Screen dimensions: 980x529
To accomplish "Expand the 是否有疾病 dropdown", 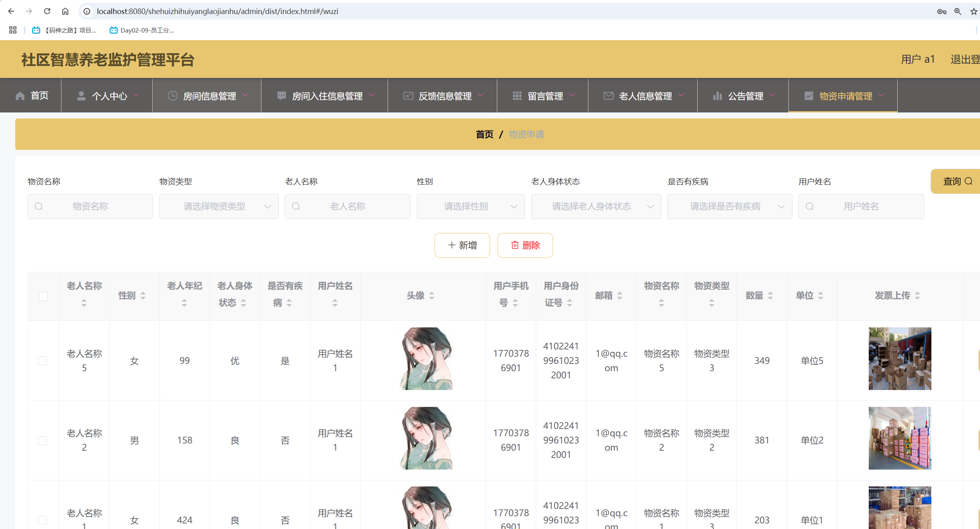I will coord(729,206).
